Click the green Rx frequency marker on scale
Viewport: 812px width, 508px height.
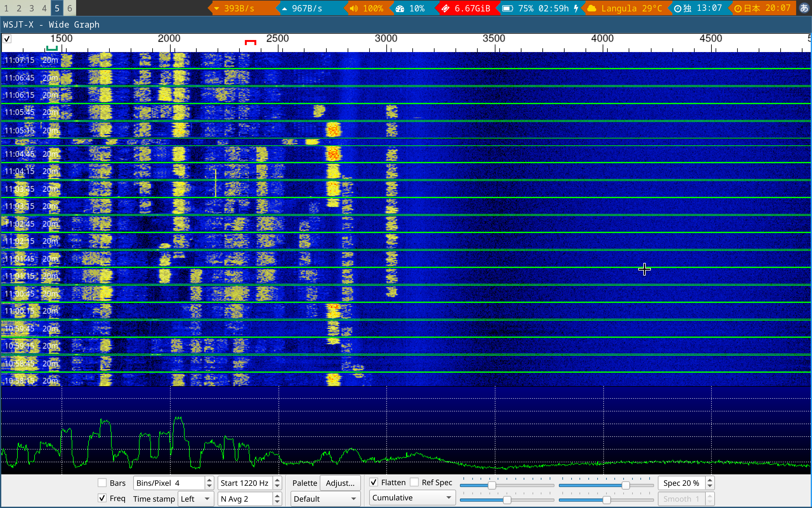[x=52, y=48]
